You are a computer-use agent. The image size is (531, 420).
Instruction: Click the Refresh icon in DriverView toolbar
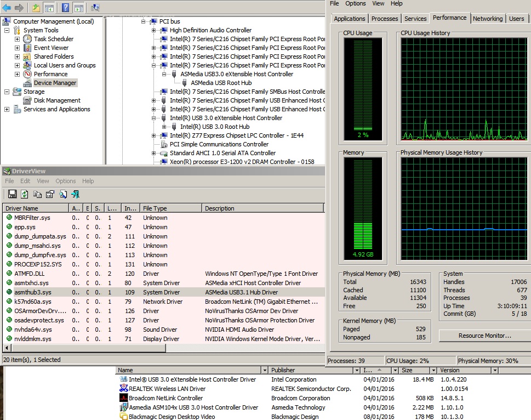(25, 194)
